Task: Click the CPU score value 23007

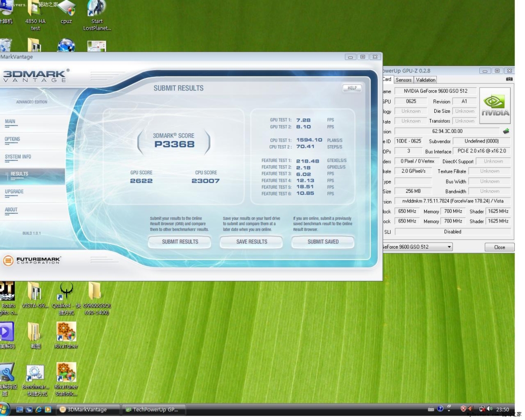Action: point(206,181)
